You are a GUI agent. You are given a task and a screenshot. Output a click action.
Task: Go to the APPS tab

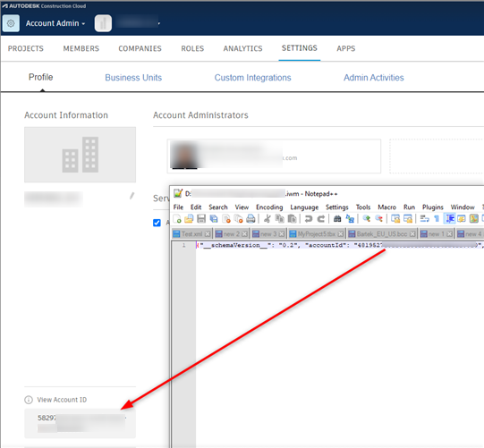coord(346,48)
